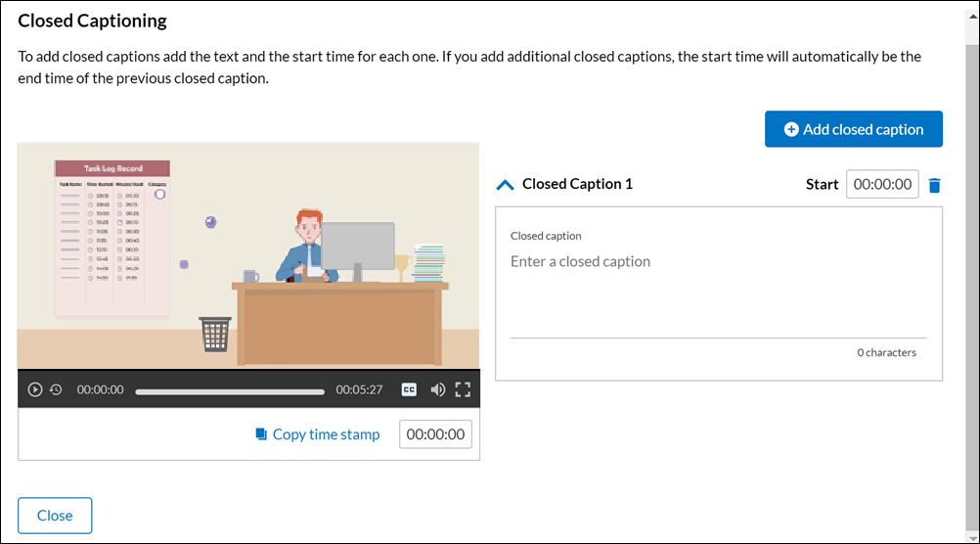Screen dimensions: 980x544
Task: Click the copy icon beside Copy time stamp
Action: coord(261,434)
